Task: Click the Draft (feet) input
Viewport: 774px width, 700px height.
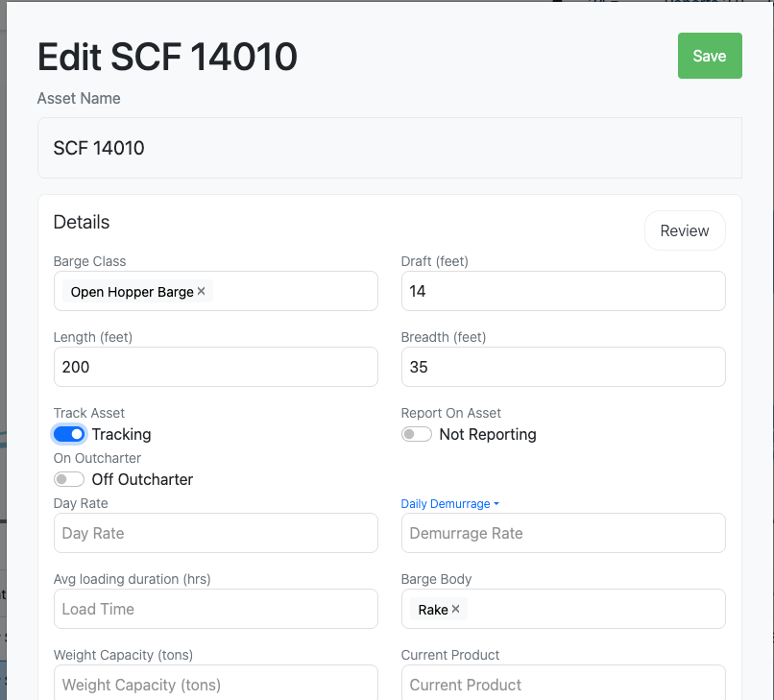Action: click(563, 291)
